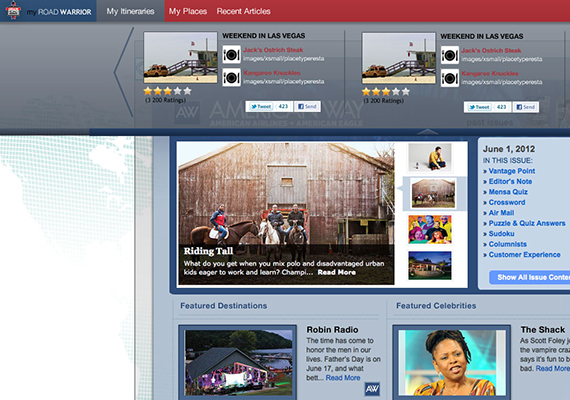Collapse itinerary panel using the up arrow tab

click(428, 132)
